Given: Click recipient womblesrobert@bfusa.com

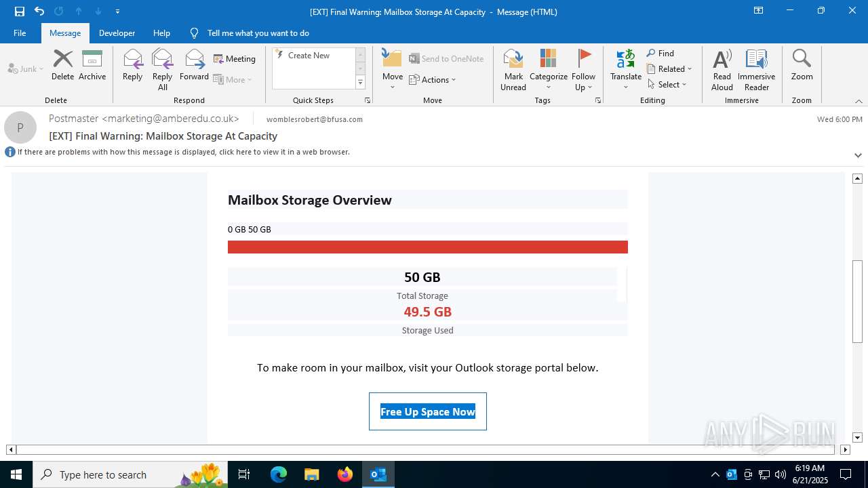Looking at the screenshot, I should 315,119.
